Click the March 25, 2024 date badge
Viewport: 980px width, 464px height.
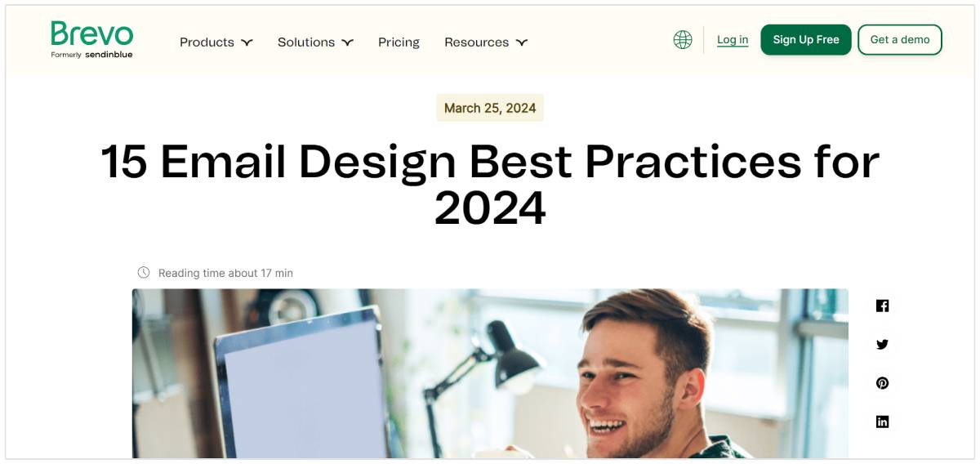pyautogui.click(x=490, y=108)
